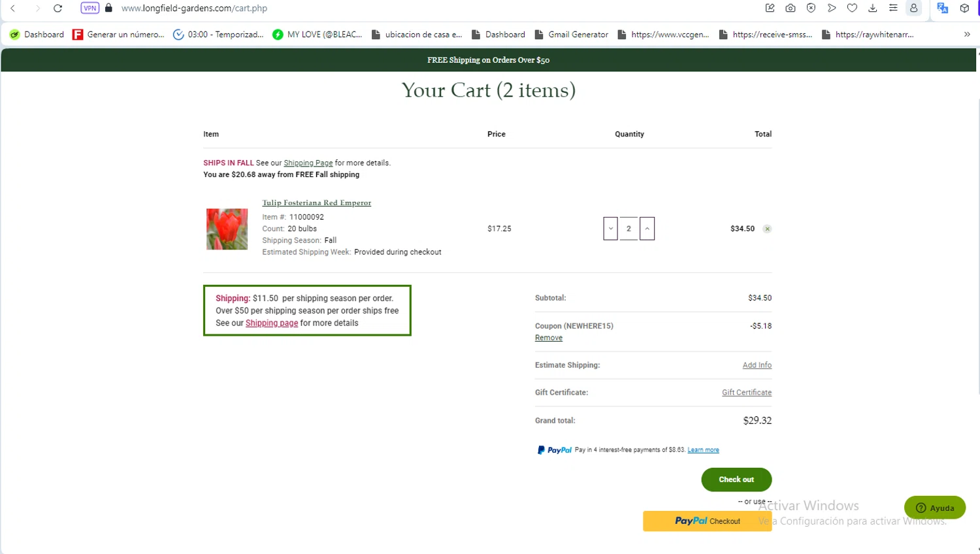Open PayPal Learn more link
This screenshot has height=554, width=980.
[x=703, y=450]
